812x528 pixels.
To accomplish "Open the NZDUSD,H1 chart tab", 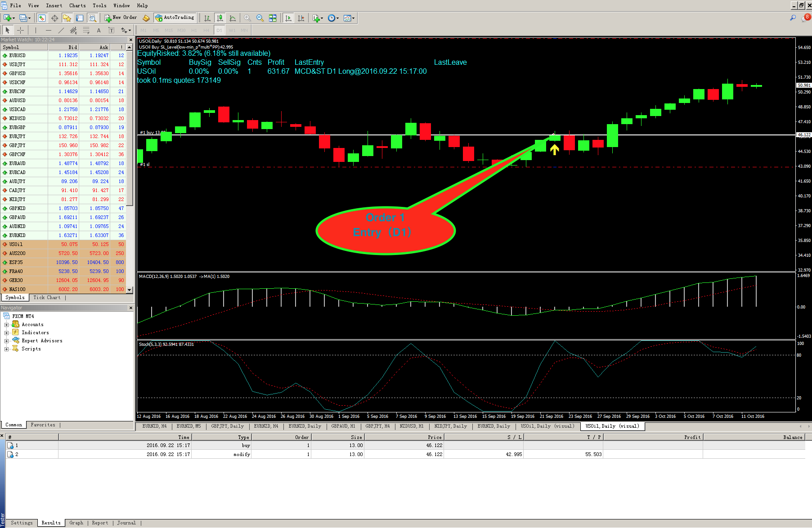I will [412, 426].
